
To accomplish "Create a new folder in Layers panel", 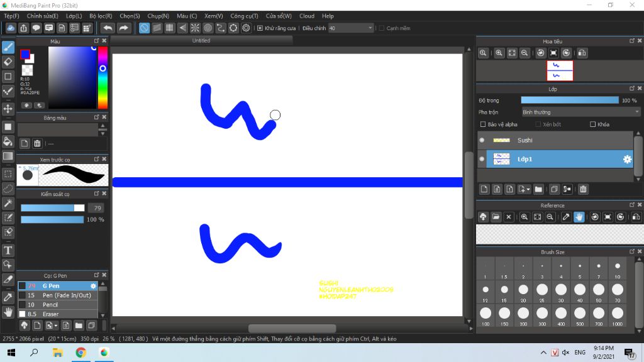I will pyautogui.click(x=538, y=189).
